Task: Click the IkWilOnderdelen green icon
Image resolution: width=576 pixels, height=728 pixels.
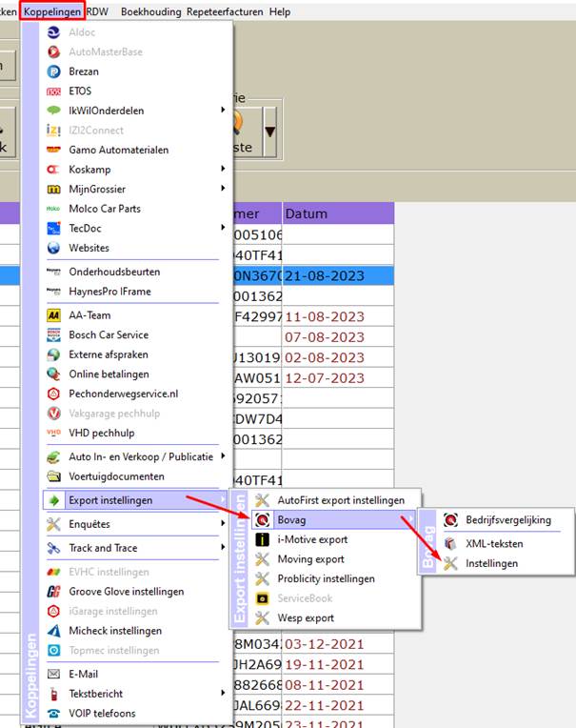Action: click(x=54, y=111)
